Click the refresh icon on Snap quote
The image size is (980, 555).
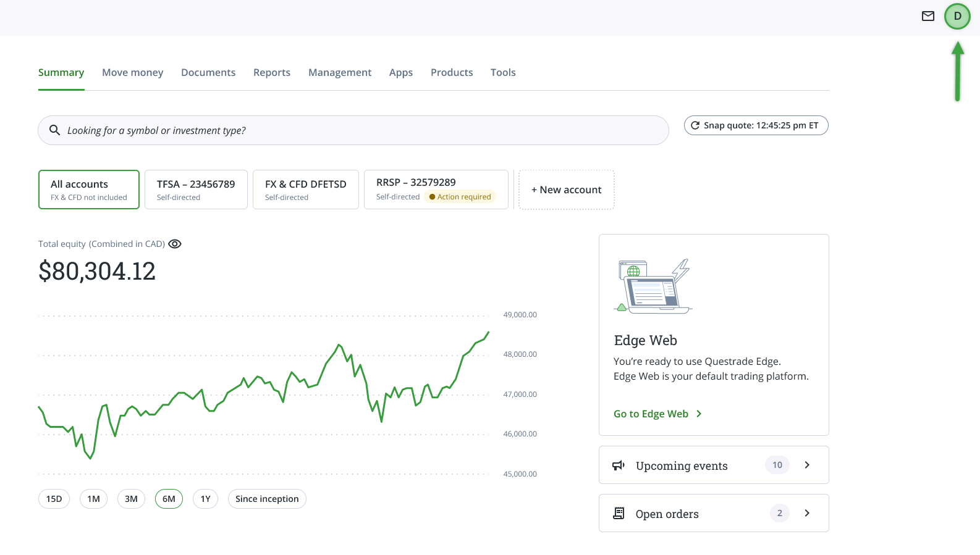696,125
